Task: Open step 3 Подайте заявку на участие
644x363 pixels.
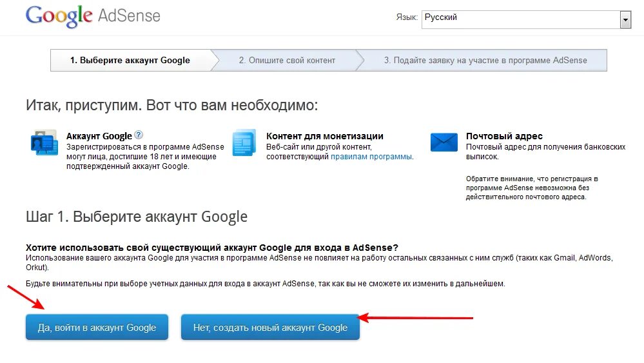Action: 485,60
